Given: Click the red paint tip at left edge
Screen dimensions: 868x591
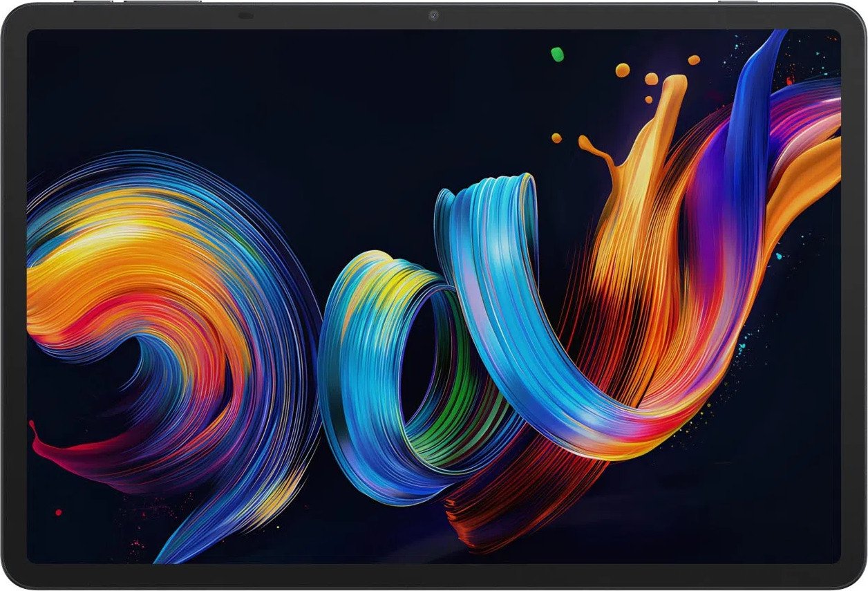Looking at the screenshot, I should click(32, 429).
